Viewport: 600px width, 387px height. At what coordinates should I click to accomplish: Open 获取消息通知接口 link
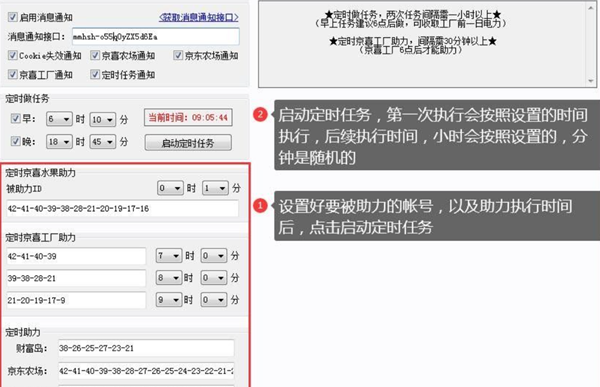(199, 17)
